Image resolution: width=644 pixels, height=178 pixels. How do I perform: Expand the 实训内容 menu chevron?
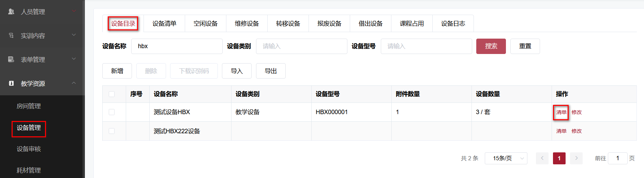click(74, 35)
